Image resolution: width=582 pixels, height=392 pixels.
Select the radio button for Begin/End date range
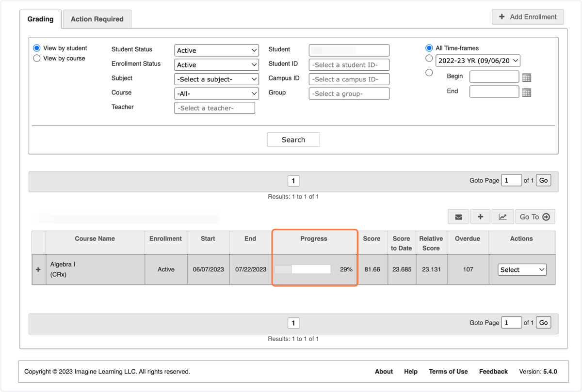click(429, 73)
